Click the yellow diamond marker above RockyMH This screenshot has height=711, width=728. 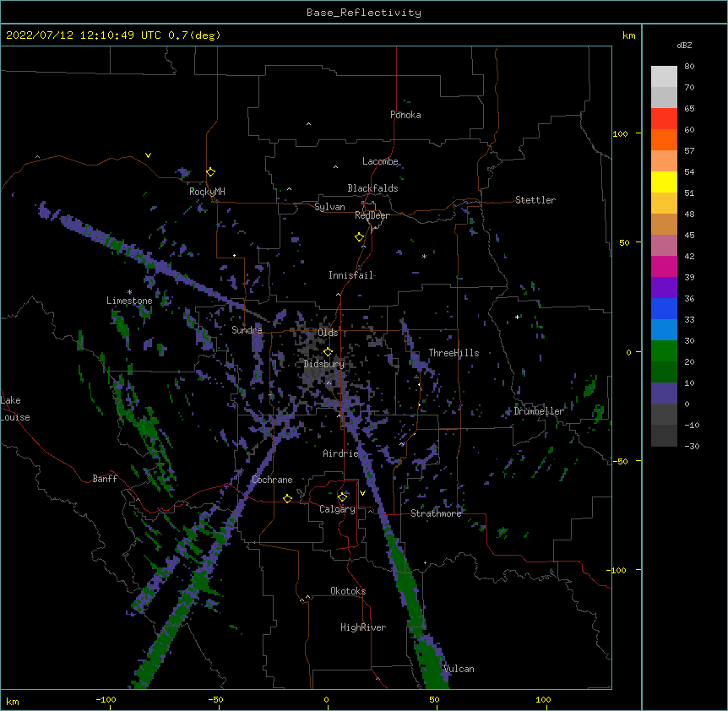pyautogui.click(x=211, y=171)
